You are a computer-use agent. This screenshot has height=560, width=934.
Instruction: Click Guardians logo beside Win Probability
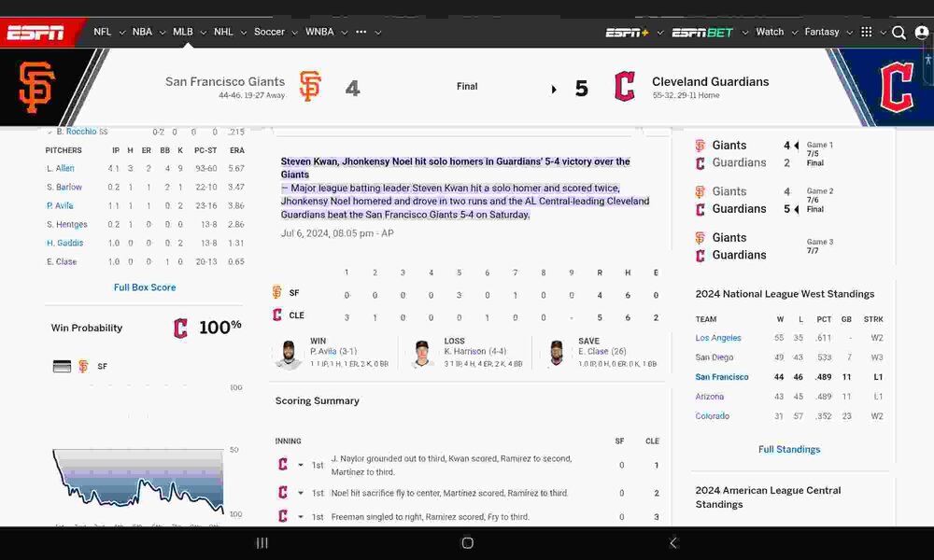(180, 328)
